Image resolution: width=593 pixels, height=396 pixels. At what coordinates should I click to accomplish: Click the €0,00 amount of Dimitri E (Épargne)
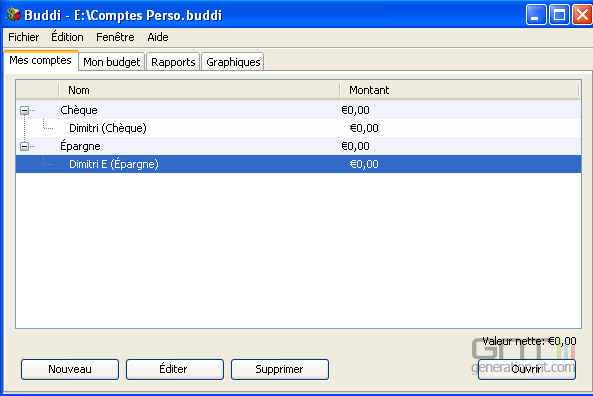[x=364, y=164]
